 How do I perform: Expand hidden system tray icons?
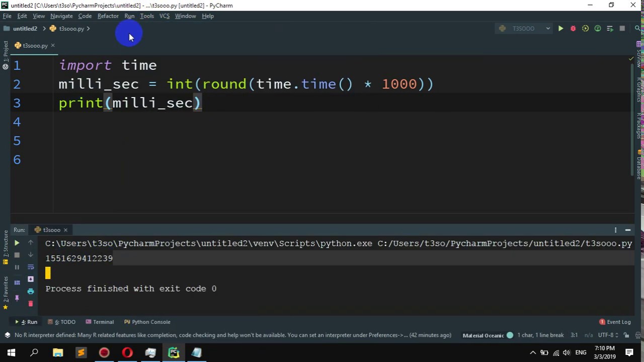click(x=533, y=352)
